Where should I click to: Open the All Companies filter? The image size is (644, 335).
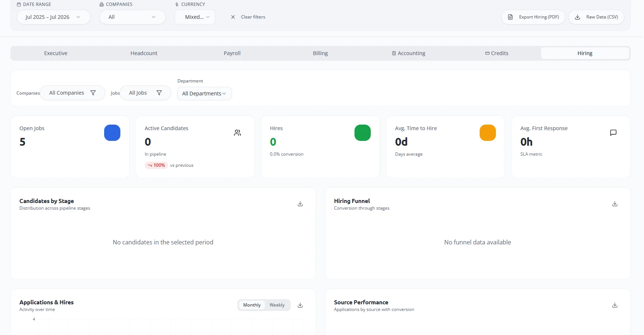(x=73, y=93)
